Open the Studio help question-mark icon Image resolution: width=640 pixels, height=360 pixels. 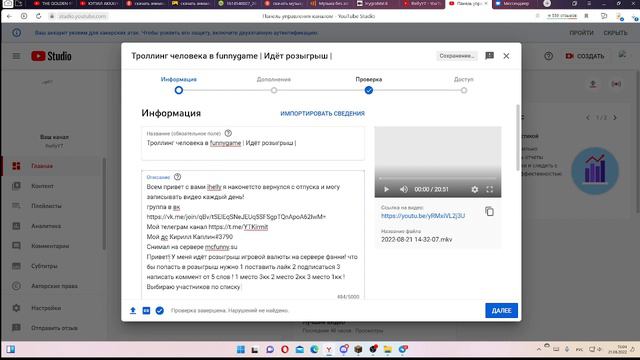[x=549, y=56]
